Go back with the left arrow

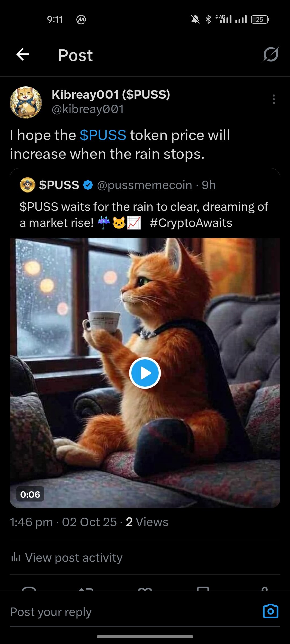[23, 55]
